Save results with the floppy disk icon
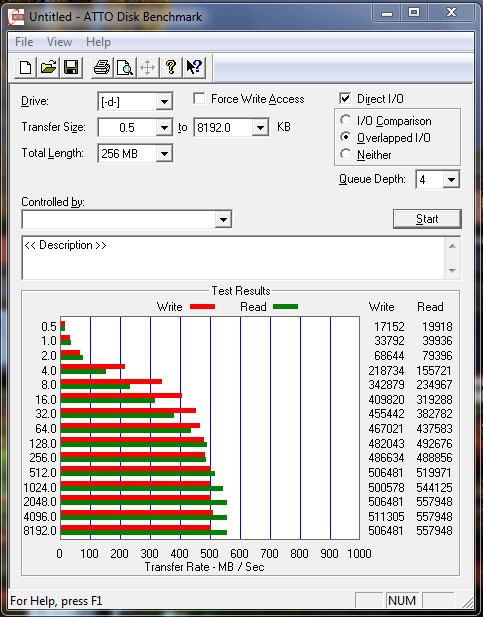 click(x=71, y=67)
